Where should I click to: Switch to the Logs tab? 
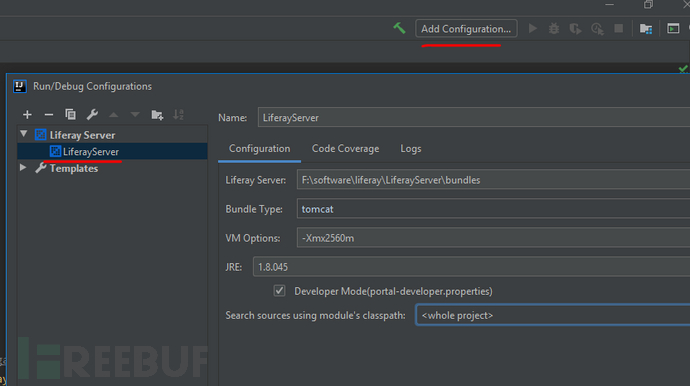[411, 149]
